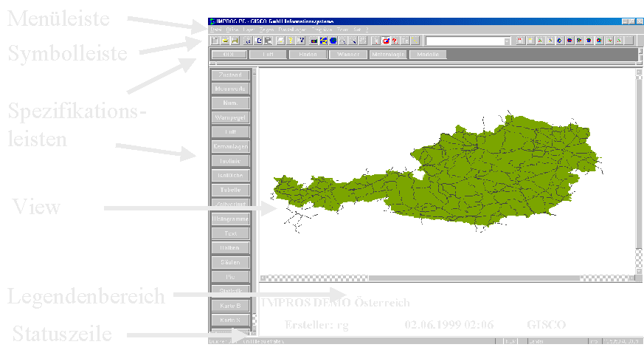This screenshot has width=644, height=350.
Task: Select the Wasser specification button
Action: (348, 55)
